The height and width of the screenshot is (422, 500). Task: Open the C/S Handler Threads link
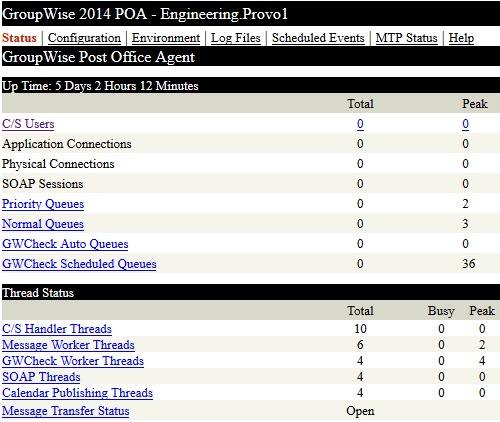57,329
